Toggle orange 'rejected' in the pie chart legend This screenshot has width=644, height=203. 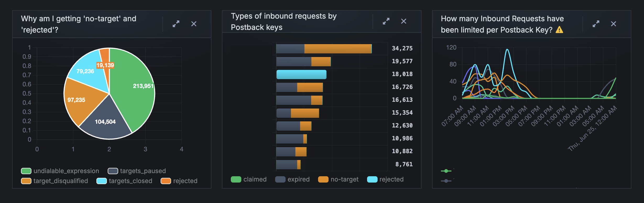coord(179,181)
